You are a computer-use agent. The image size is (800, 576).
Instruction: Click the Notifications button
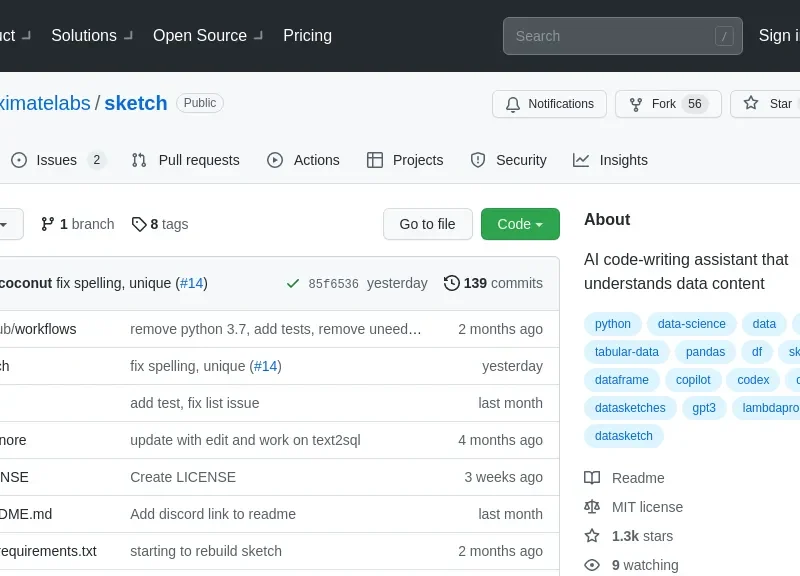pos(549,104)
